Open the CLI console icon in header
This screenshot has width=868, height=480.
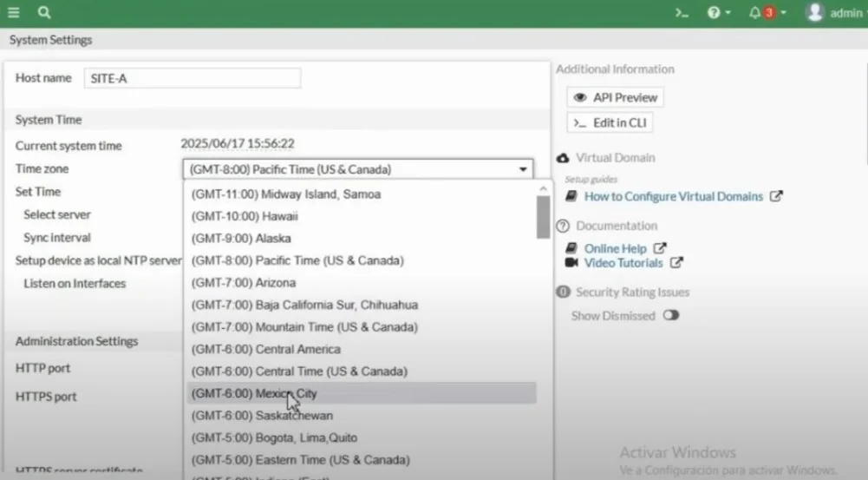point(682,12)
